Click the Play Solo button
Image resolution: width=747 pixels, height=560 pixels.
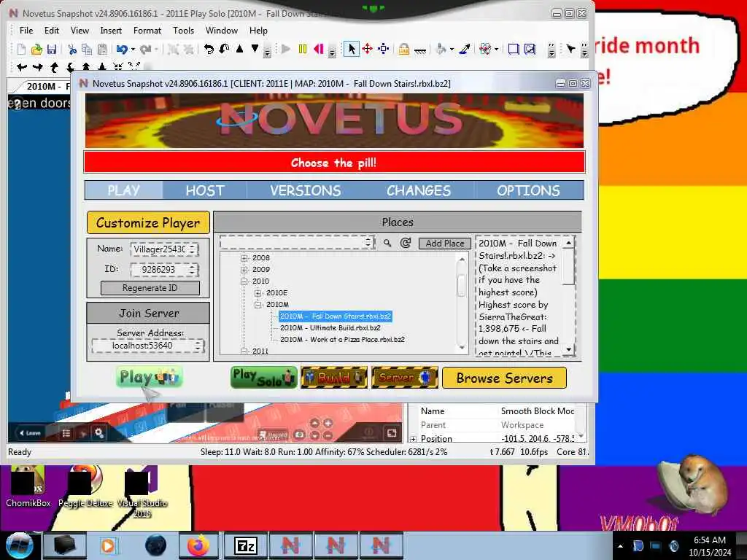click(x=264, y=377)
